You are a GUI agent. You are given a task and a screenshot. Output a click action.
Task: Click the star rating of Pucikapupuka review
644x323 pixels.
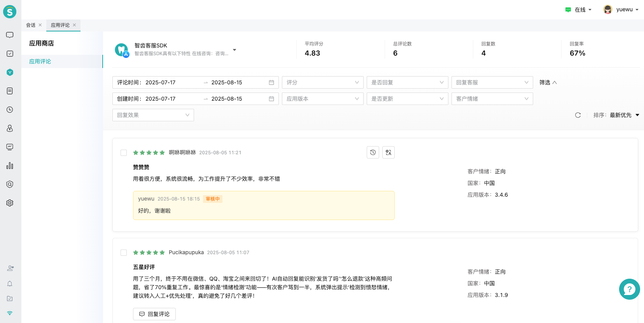pyautogui.click(x=149, y=253)
